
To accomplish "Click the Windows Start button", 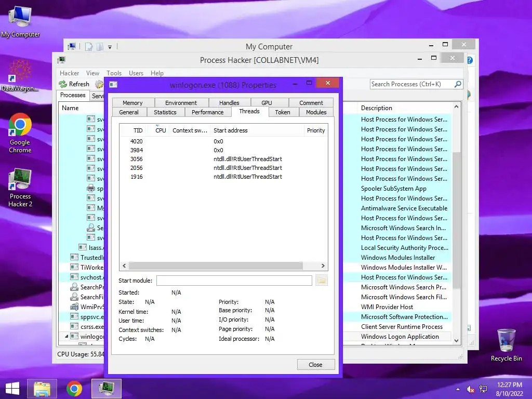I will coord(12,389).
